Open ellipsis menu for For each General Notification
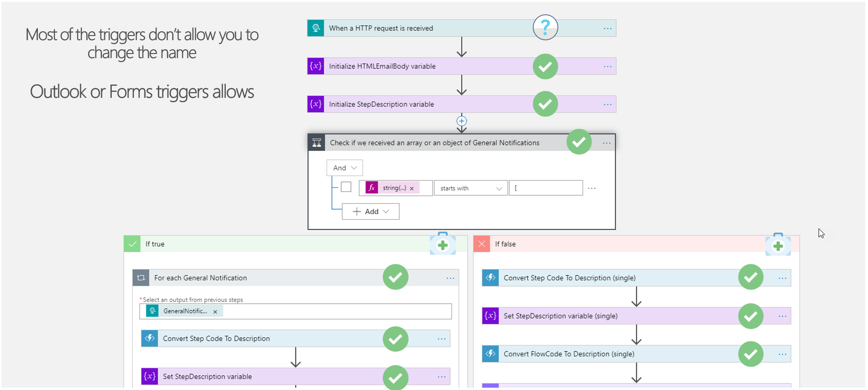 tap(450, 278)
